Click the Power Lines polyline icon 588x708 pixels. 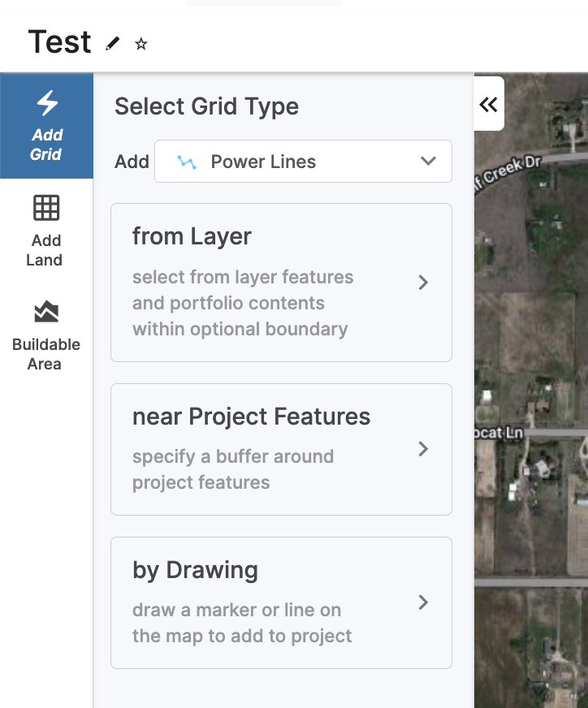[188, 162]
